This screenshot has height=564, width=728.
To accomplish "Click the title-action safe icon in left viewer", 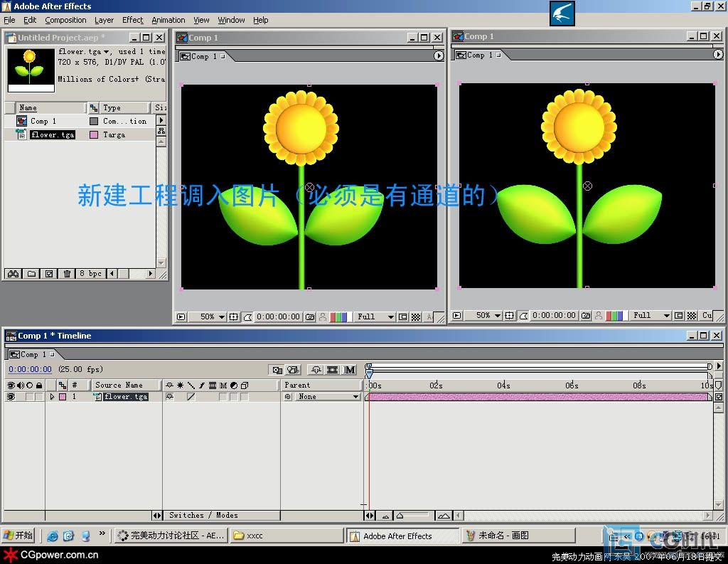I will click(234, 317).
